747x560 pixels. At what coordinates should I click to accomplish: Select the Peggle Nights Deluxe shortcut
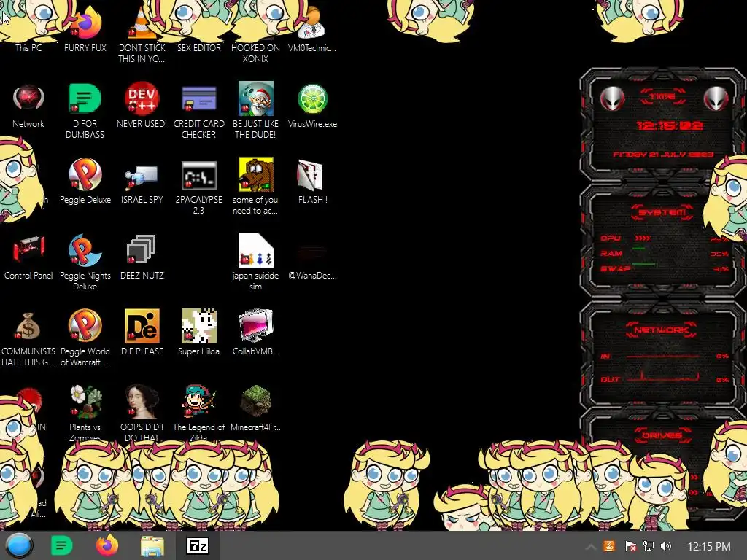click(85, 262)
